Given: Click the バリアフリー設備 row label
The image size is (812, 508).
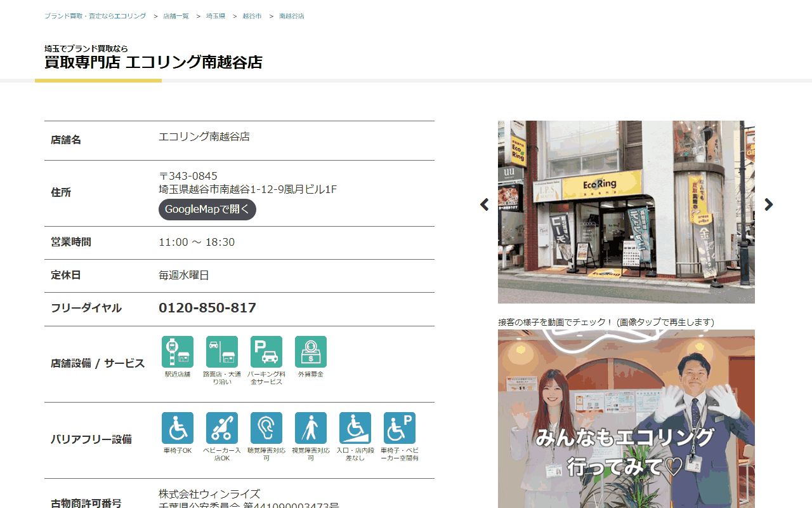Looking at the screenshot, I should pos(91,439).
